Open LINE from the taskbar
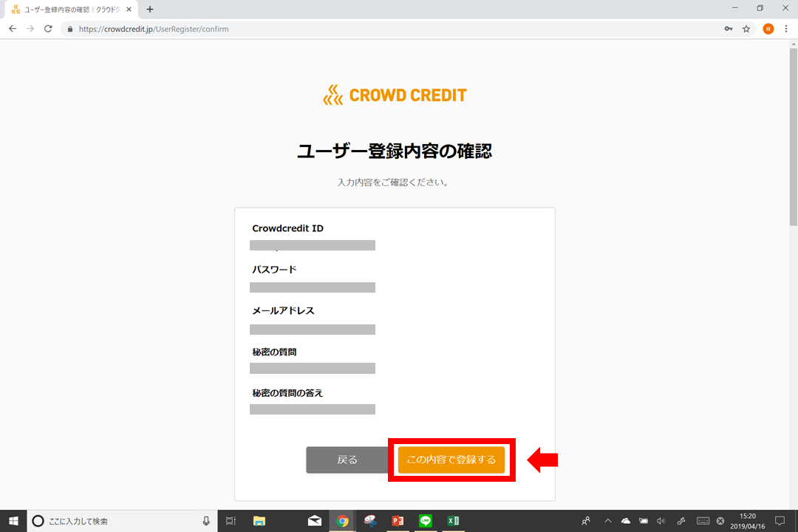This screenshot has width=798, height=532. coord(426,521)
